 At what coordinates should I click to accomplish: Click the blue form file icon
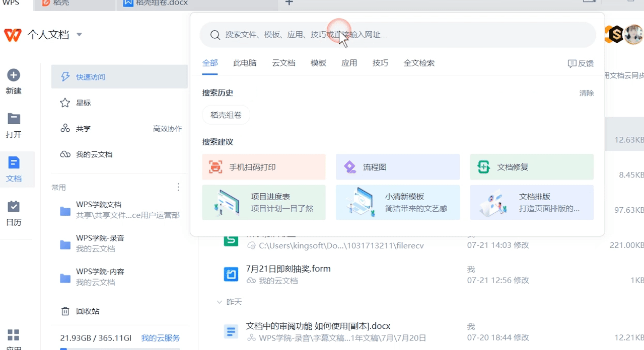point(231,274)
